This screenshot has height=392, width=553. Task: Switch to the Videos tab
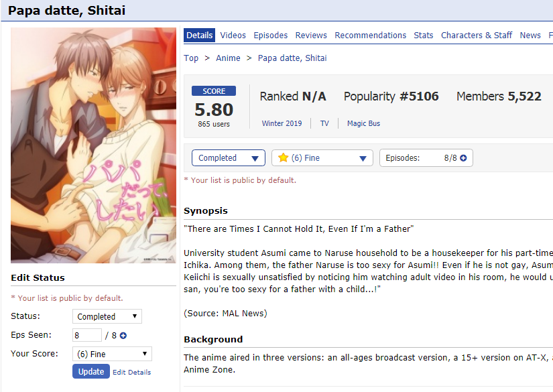point(233,36)
